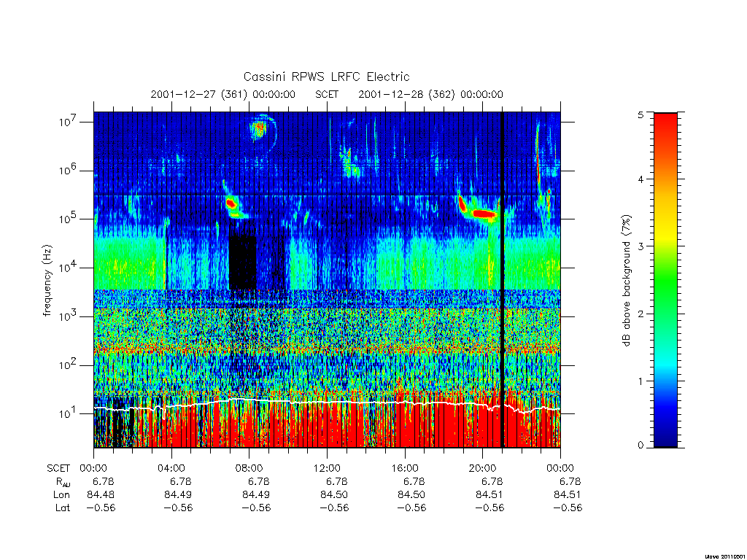
Task: Click the "dB above background (7%)" label
Action: pyautogui.click(x=627, y=280)
